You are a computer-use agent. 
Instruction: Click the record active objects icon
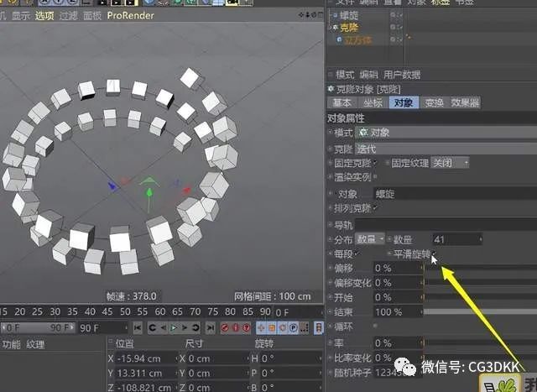tap(225, 328)
